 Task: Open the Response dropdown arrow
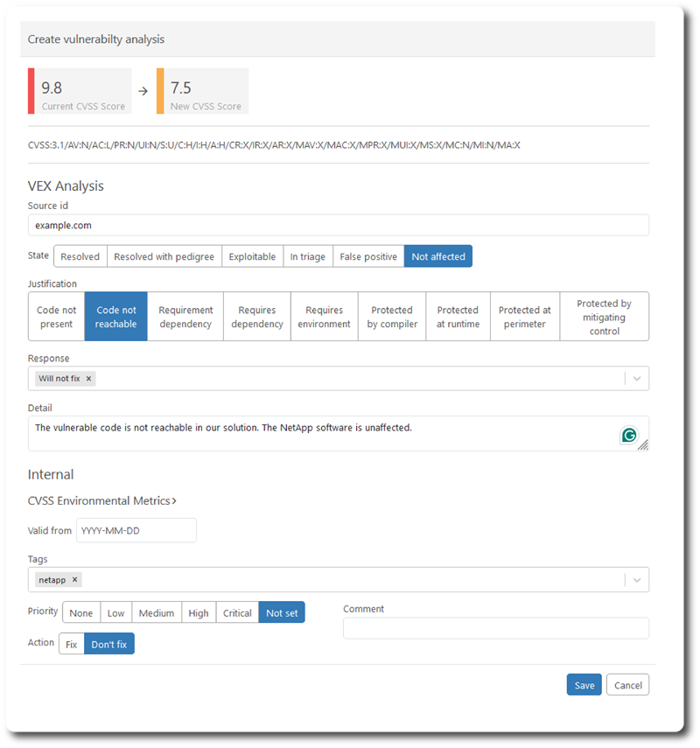point(636,379)
